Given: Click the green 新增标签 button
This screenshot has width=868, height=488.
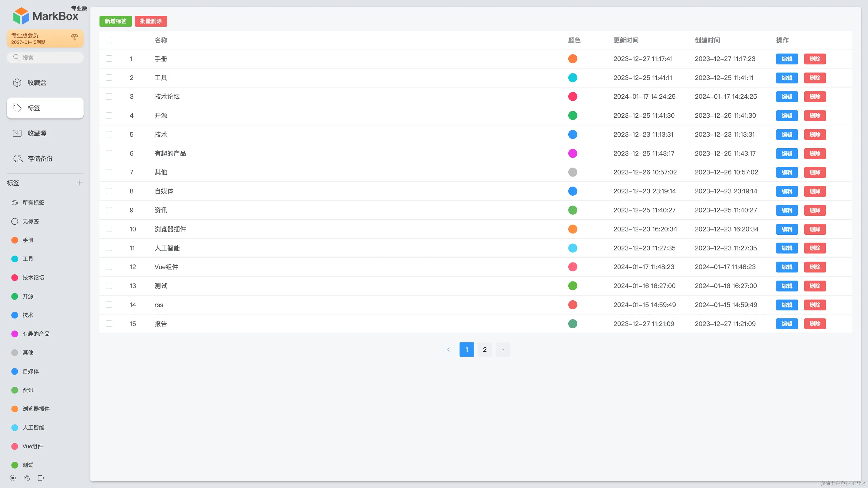Looking at the screenshot, I should (x=116, y=21).
